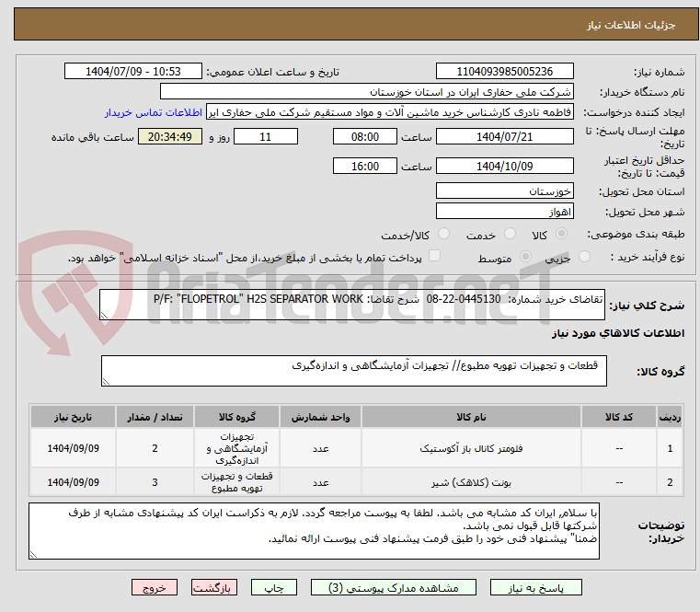Select the خدمت radio button
The height and width of the screenshot is (612, 700).
tap(510, 234)
